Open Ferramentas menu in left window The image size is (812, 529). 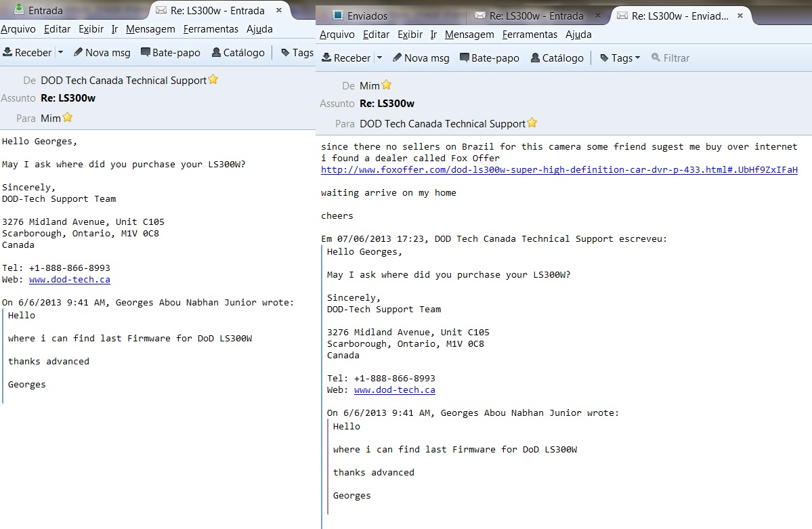(x=211, y=29)
